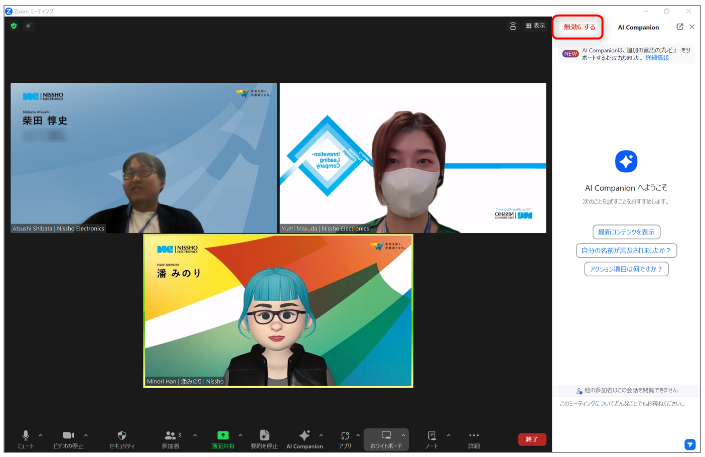Open details link in NEW notice
Viewport: 705px width, 457px height.
657,58
